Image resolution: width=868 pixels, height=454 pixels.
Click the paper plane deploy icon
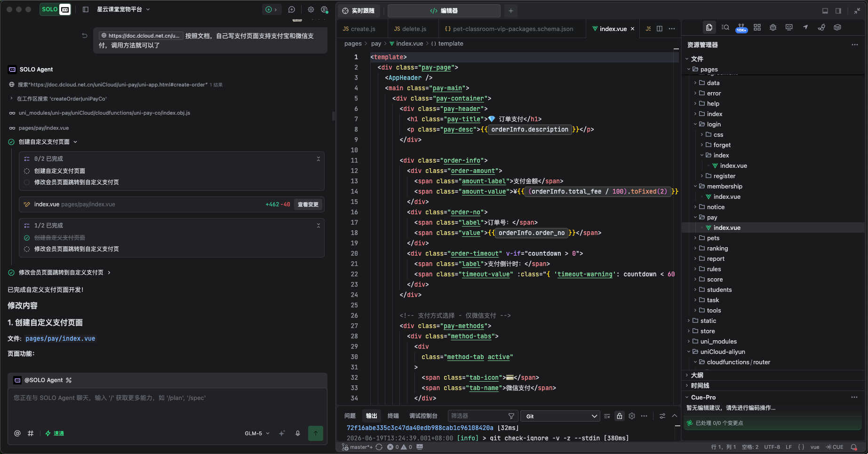tap(805, 27)
